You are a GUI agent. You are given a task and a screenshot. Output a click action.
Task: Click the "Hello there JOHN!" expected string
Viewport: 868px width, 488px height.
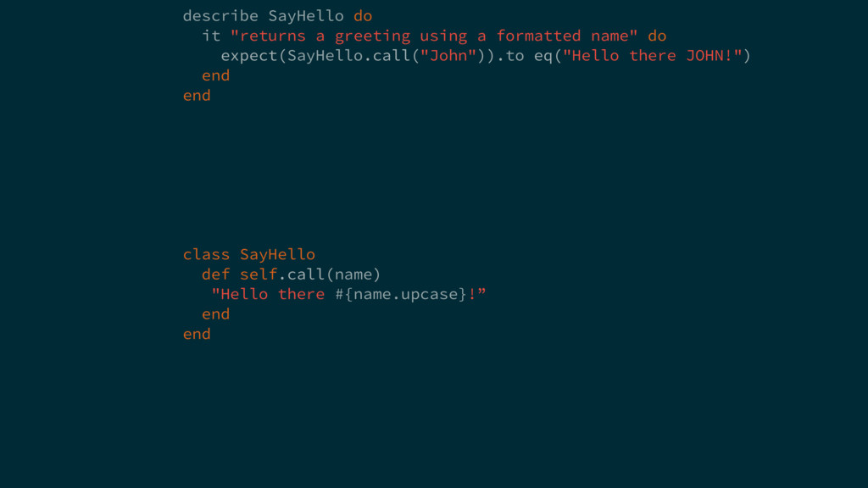pos(653,56)
